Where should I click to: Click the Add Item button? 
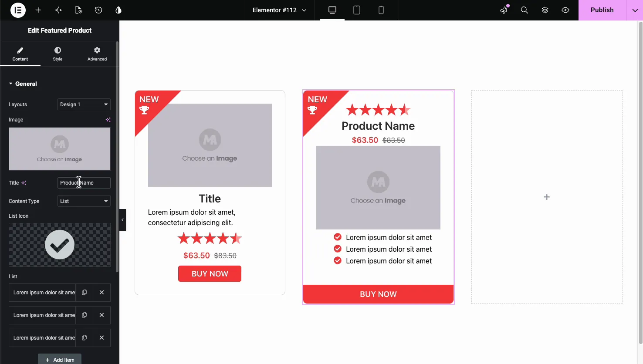pyautogui.click(x=60, y=360)
